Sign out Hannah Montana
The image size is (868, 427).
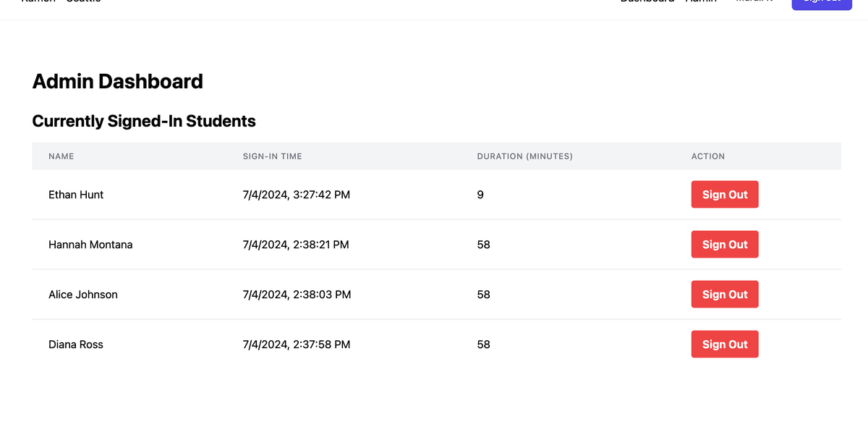pos(724,244)
